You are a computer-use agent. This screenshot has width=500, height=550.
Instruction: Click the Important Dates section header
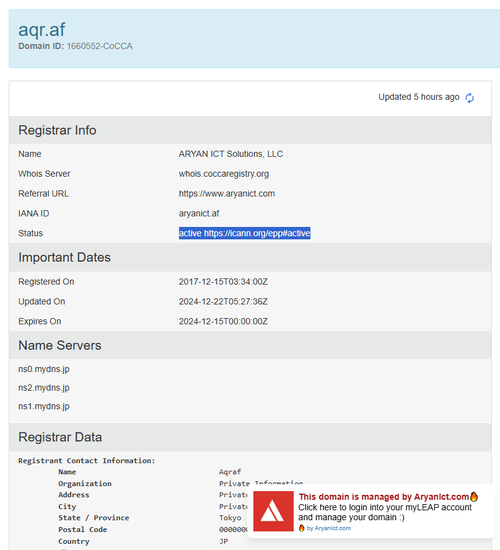point(65,257)
